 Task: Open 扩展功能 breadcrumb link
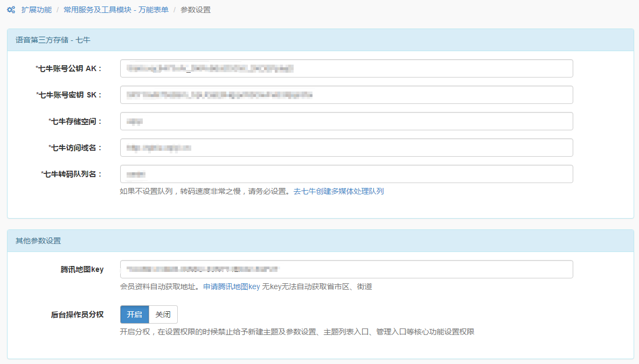[x=37, y=10]
